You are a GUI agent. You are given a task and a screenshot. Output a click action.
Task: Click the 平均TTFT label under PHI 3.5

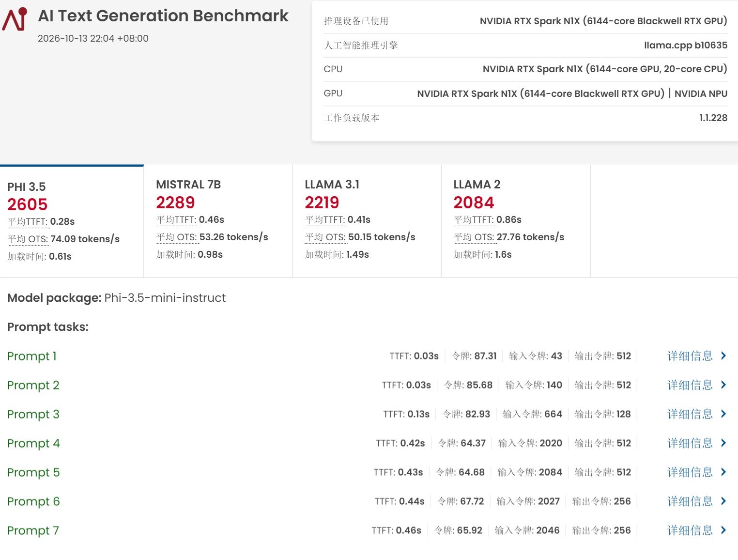[x=28, y=222]
